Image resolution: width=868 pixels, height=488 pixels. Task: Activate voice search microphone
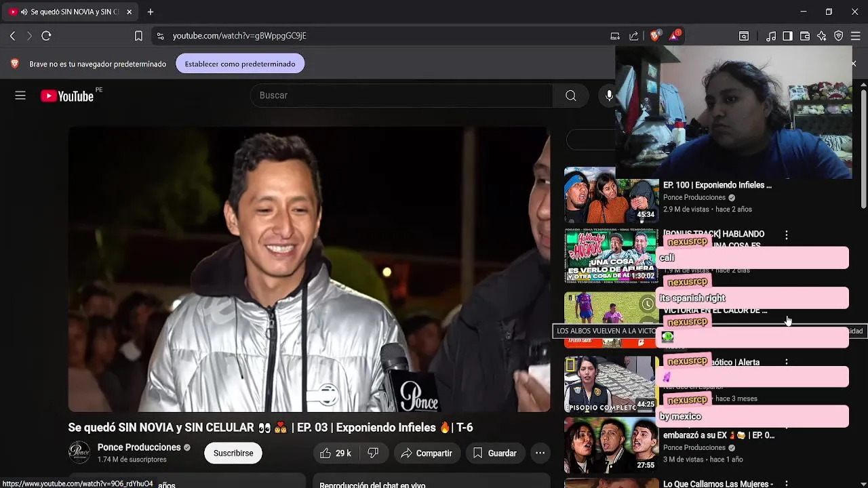pyautogui.click(x=609, y=96)
